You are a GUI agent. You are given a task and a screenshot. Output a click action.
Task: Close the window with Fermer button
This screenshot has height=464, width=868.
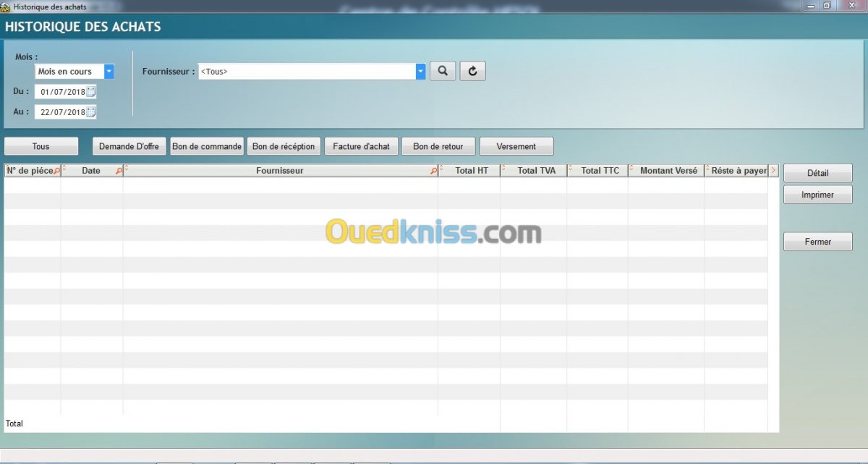[x=817, y=242]
